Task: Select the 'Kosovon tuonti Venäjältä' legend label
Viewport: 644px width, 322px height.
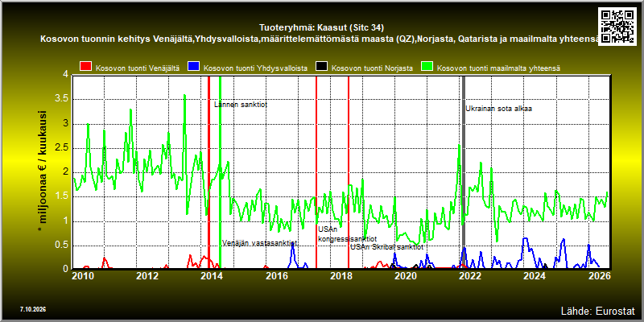Action: pos(138,68)
